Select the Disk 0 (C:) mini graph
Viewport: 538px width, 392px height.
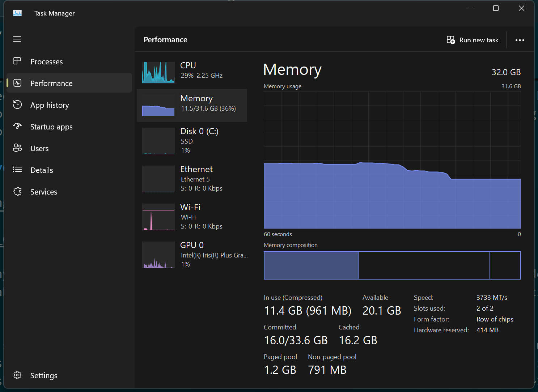pyautogui.click(x=158, y=141)
